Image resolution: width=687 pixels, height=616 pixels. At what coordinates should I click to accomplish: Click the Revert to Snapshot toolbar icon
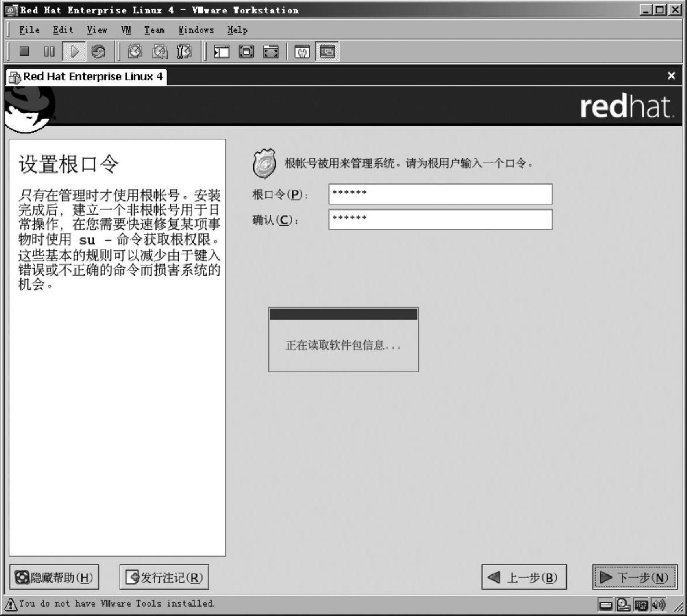tap(160, 52)
